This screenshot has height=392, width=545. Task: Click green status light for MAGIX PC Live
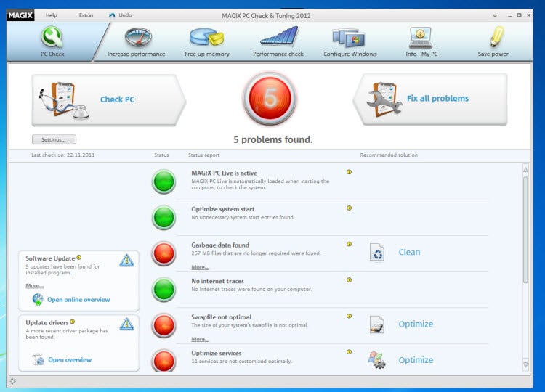[163, 181]
